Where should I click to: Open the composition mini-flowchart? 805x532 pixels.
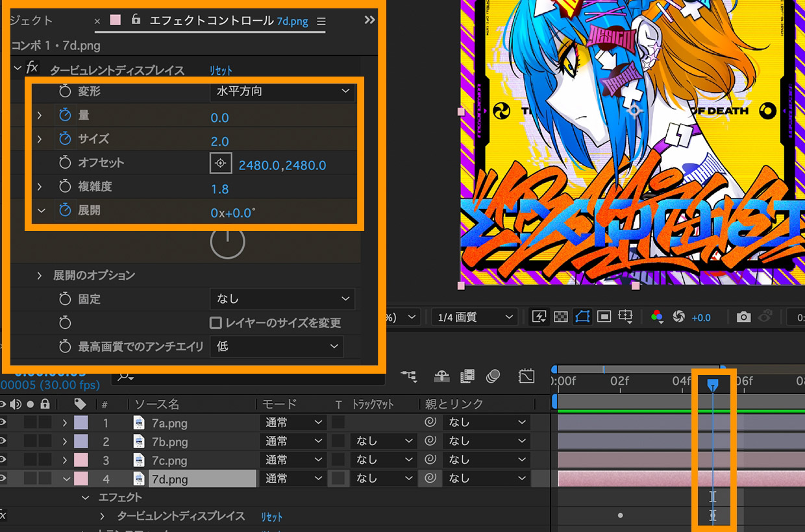tap(409, 375)
